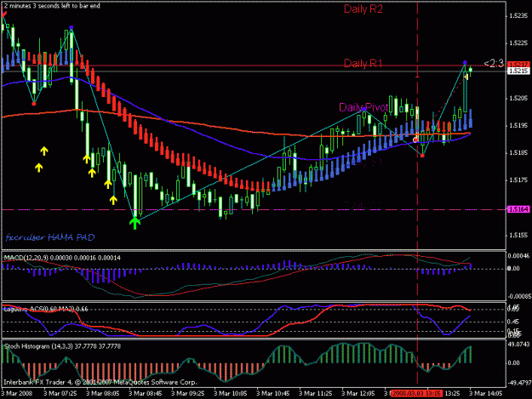The height and width of the screenshot is (399, 532).
Task: Select the Daily R1 label
Action: click(363, 63)
